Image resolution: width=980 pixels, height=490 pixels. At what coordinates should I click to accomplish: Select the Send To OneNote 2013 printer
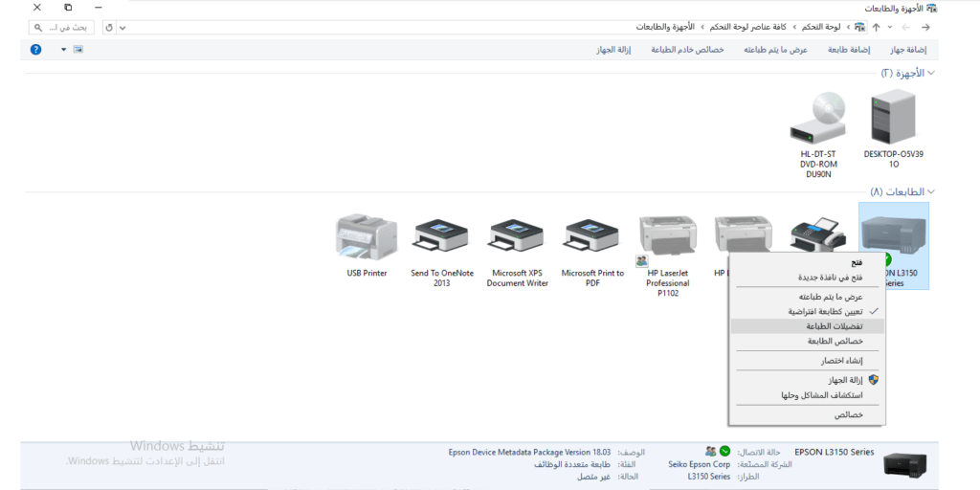pyautogui.click(x=441, y=240)
